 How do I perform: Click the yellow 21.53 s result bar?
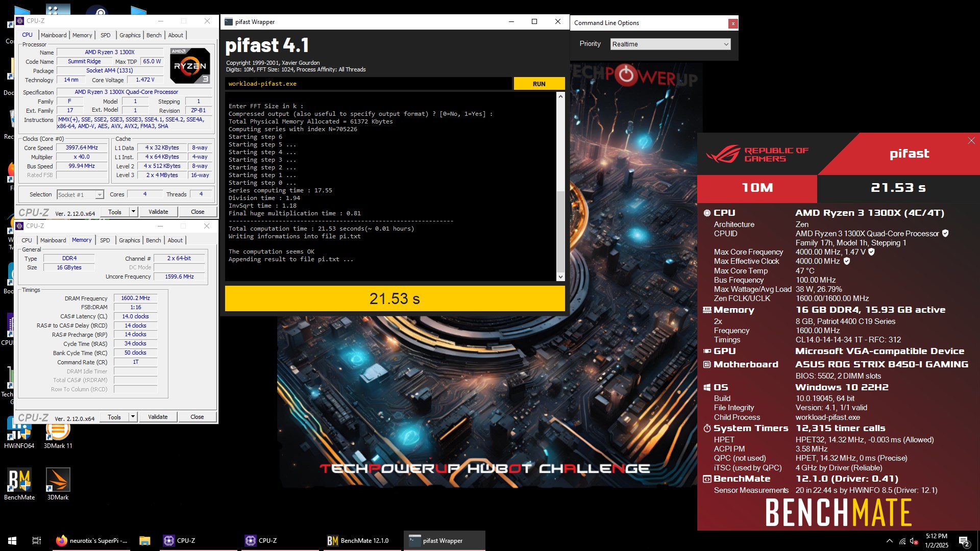[x=395, y=298]
